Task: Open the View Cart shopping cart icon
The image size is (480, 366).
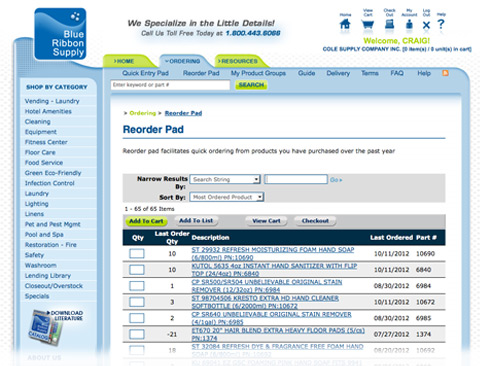Action: pyautogui.click(x=367, y=24)
